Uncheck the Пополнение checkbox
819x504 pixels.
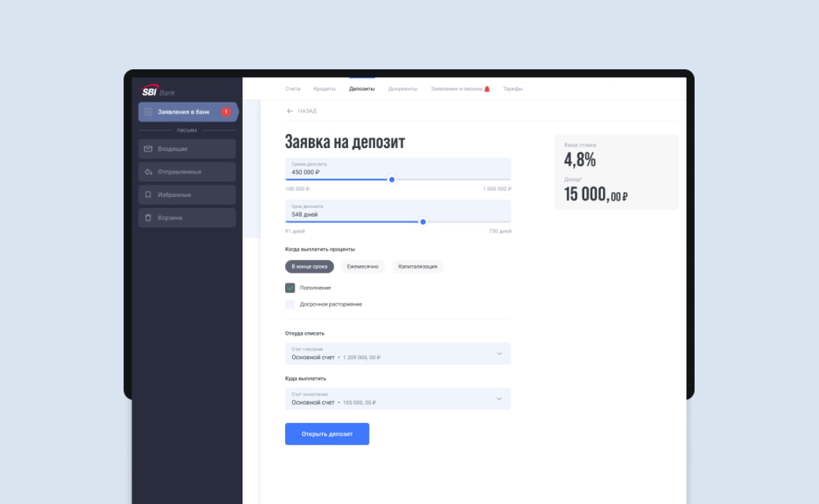click(290, 288)
